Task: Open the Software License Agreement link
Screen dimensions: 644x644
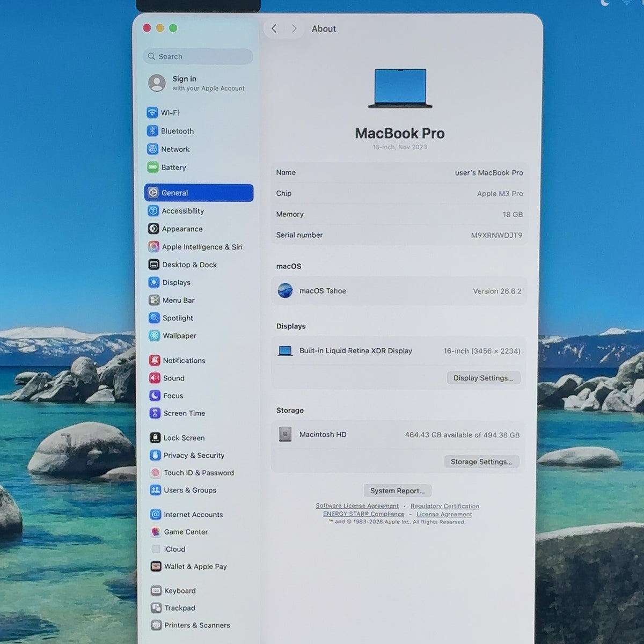Action: [357, 506]
